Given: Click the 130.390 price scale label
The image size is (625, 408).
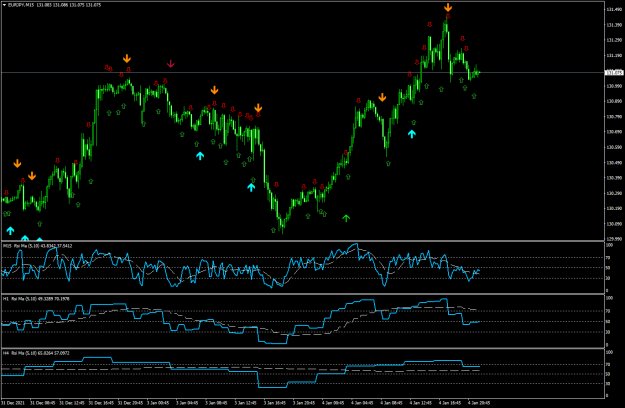Looking at the screenshot, I should (614, 178).
